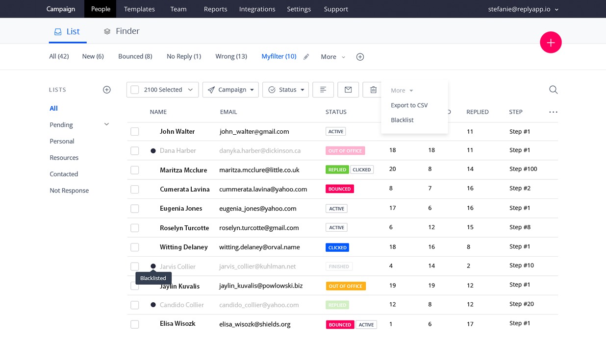
Task: Click the trash delete icon in toolbar
Action: point(373,90)
